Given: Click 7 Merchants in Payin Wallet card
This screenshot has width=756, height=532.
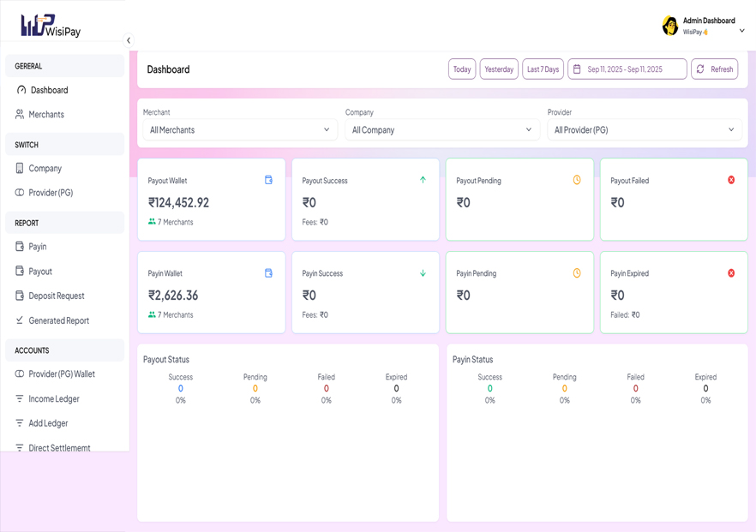Looking at the screenshot, I should [171, 314].
